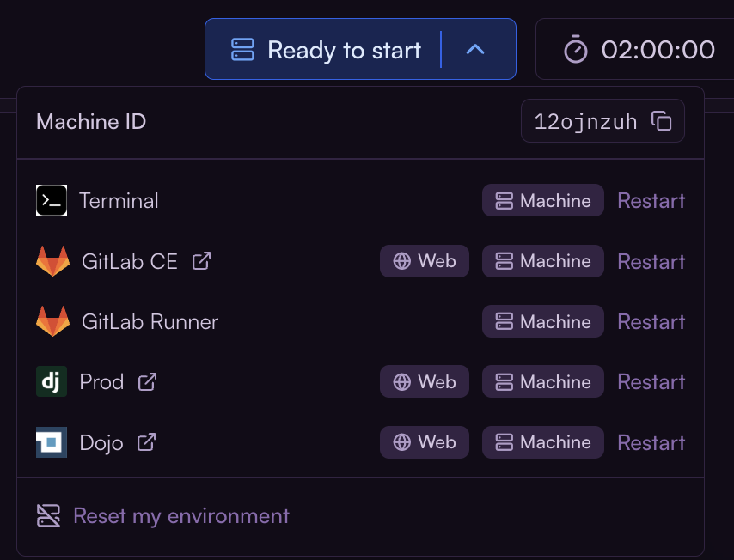Click the GitLab Runner fox logo
This screenshot has height=560, width=734.
52,322
